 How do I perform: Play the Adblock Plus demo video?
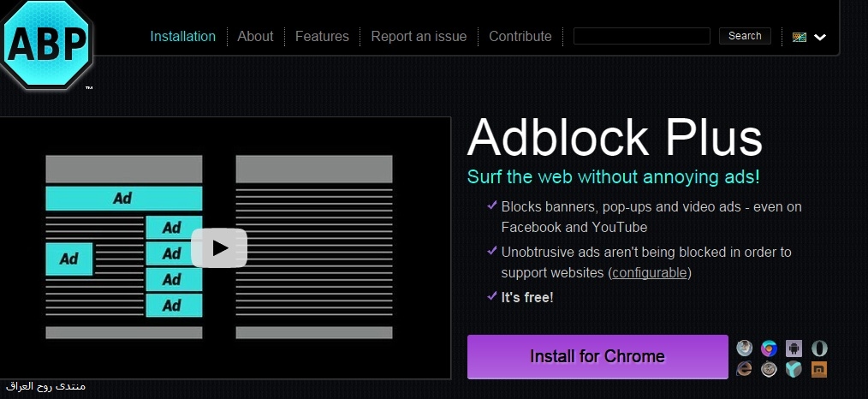pos(219,248)
